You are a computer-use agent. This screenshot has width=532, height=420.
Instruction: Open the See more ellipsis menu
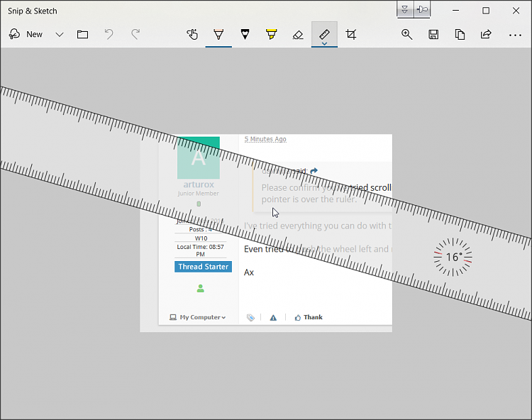pos(515,35)
